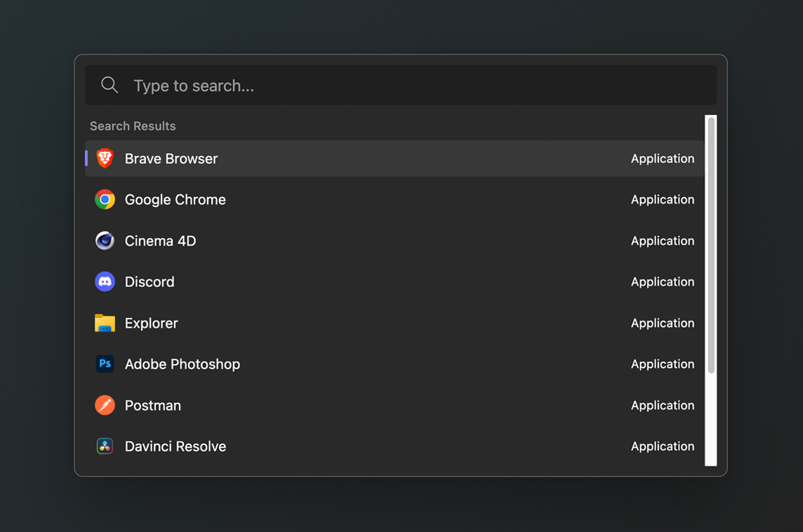The image size is (803, 532).
Task: Click the Brave Browser lion icon
Action: 105,158
